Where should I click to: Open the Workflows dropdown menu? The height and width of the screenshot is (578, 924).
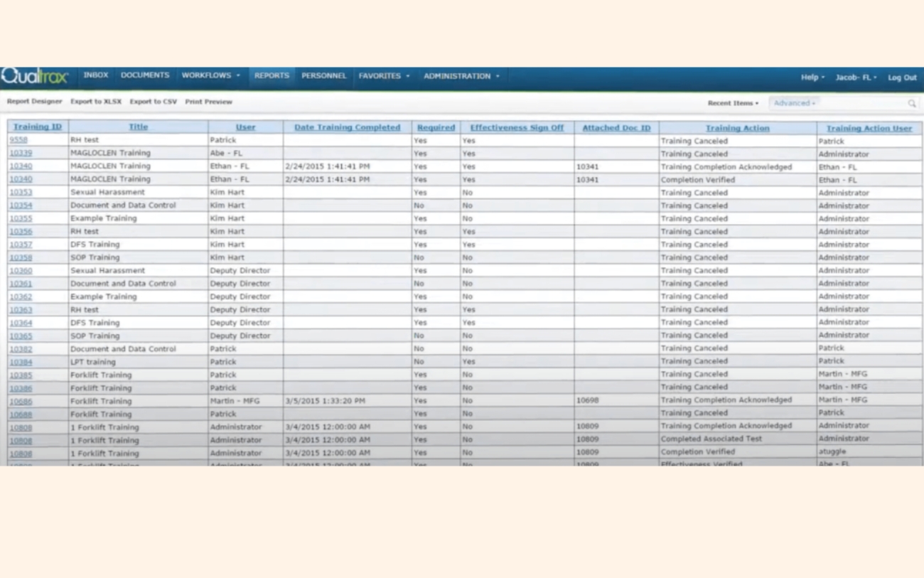(210, 75)
